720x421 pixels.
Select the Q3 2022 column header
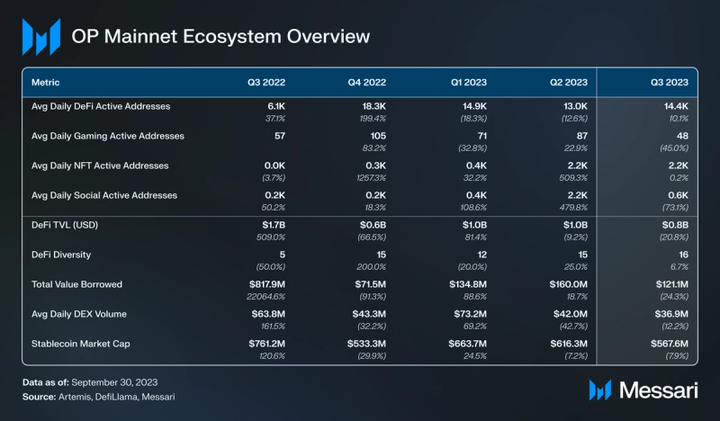point(267,81)
